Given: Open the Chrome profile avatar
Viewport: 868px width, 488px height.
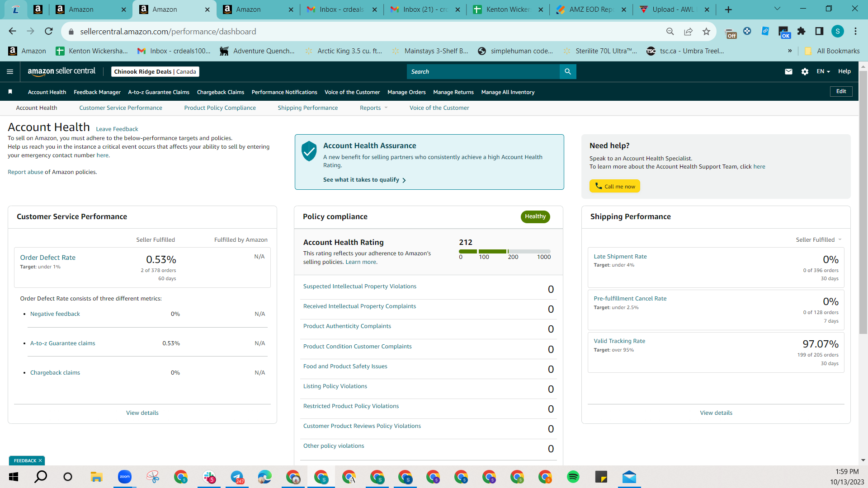Looking at the screenshot, I should pos(838,31).
